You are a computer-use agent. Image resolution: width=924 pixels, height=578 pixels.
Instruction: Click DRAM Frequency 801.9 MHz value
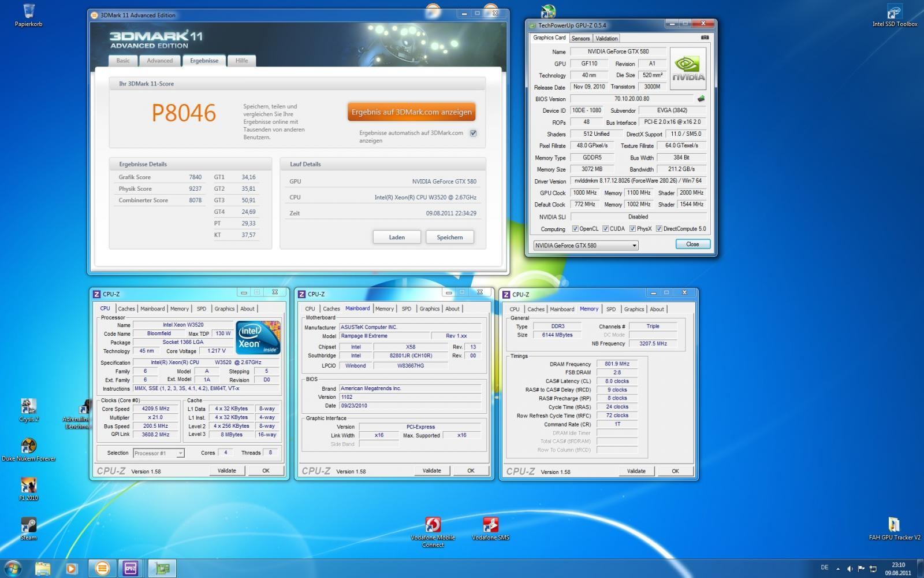[x=617, y=364]
